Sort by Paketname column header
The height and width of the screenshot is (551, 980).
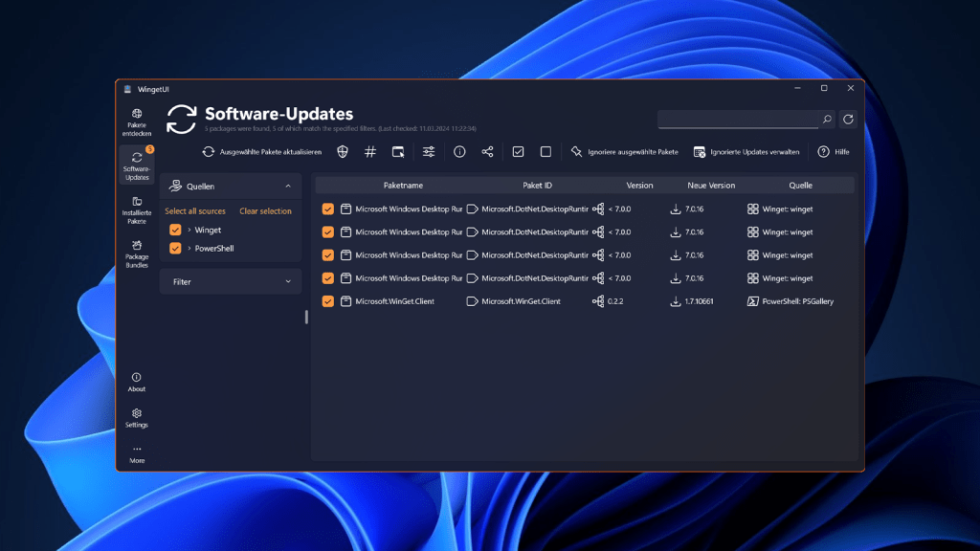(403, 186)
